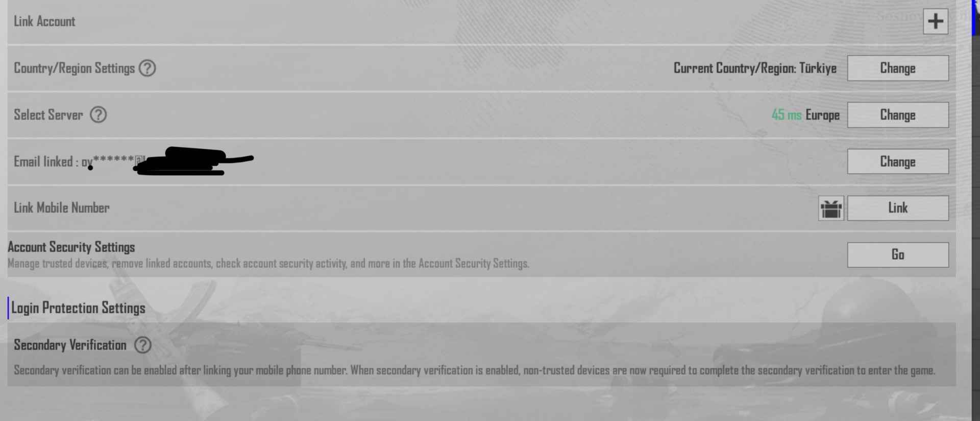This screenshot has width=980, height=421.
Task: Open Secondary Verification help tooltip icon
Action: (x=142, y=345)
